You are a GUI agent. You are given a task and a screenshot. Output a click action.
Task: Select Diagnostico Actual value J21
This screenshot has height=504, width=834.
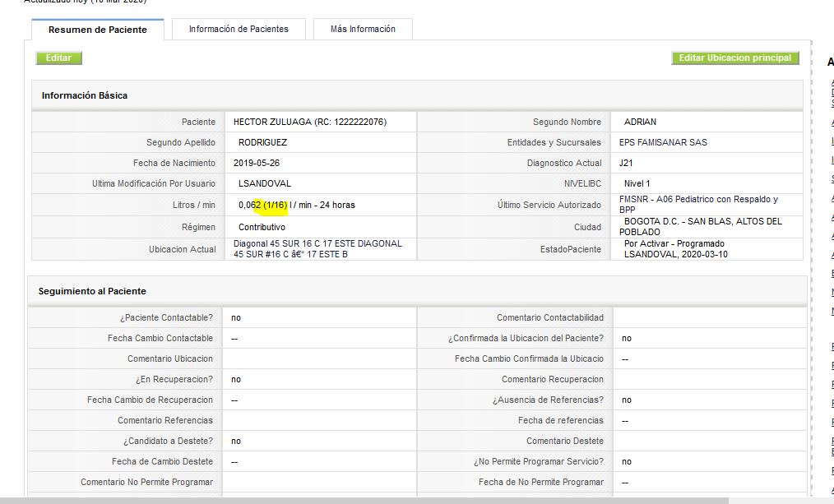coord(625,164)
